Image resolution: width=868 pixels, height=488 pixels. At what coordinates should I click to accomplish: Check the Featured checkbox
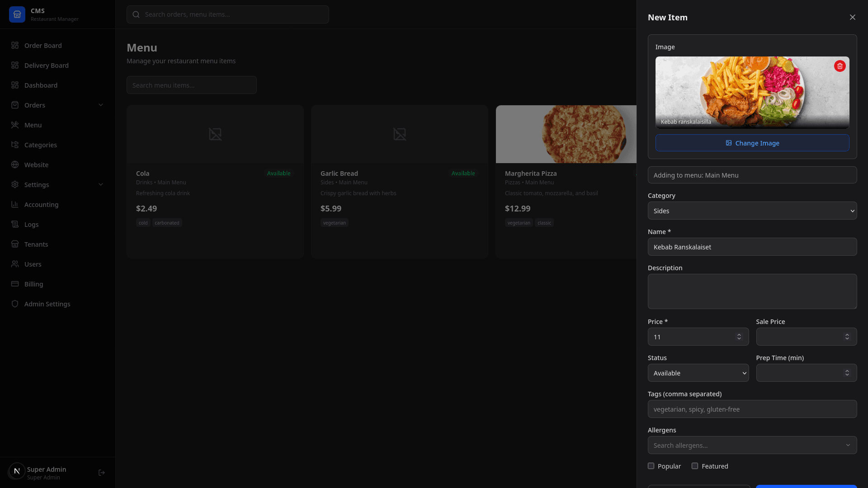[695, 466]
